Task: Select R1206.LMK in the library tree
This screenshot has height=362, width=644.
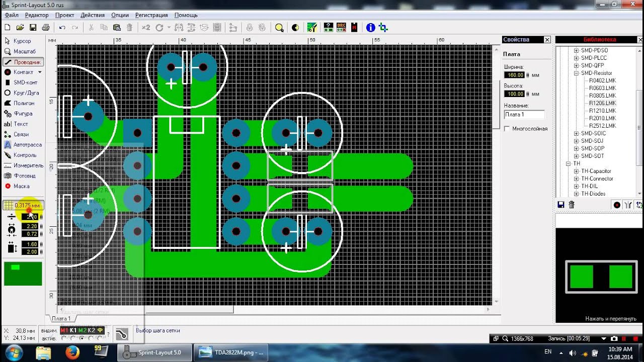Action: coord(602,103)
